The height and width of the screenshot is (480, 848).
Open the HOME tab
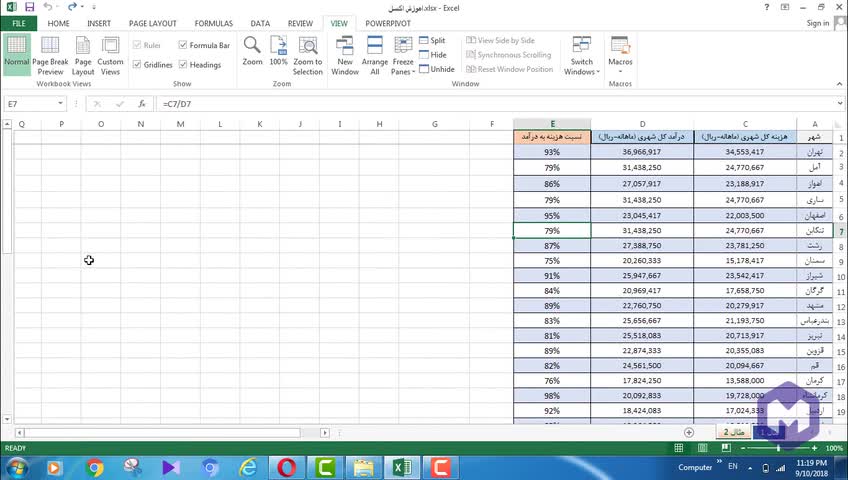coord(58,23)
